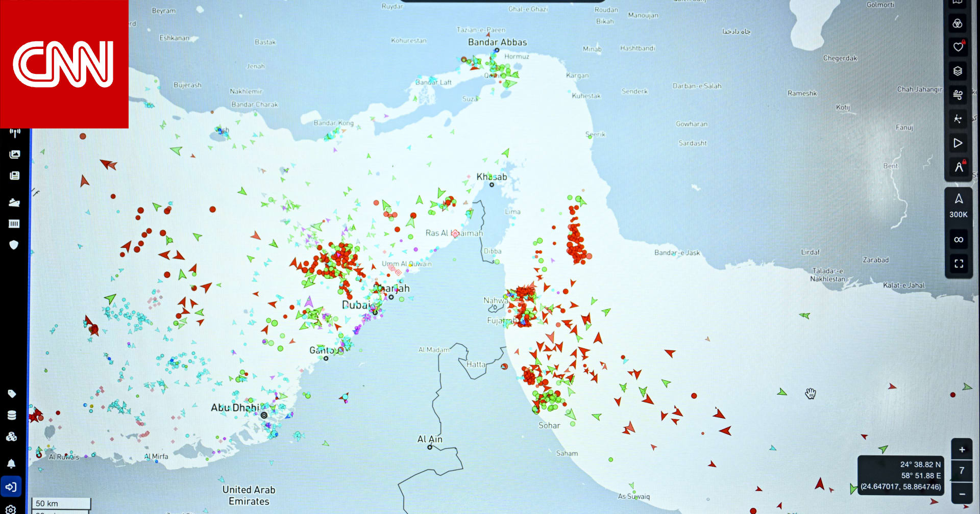This screenshot has width=980, height=514.
Task: Open the news sidebar icon
Action: pyautogui.click(x=14, y=176)
